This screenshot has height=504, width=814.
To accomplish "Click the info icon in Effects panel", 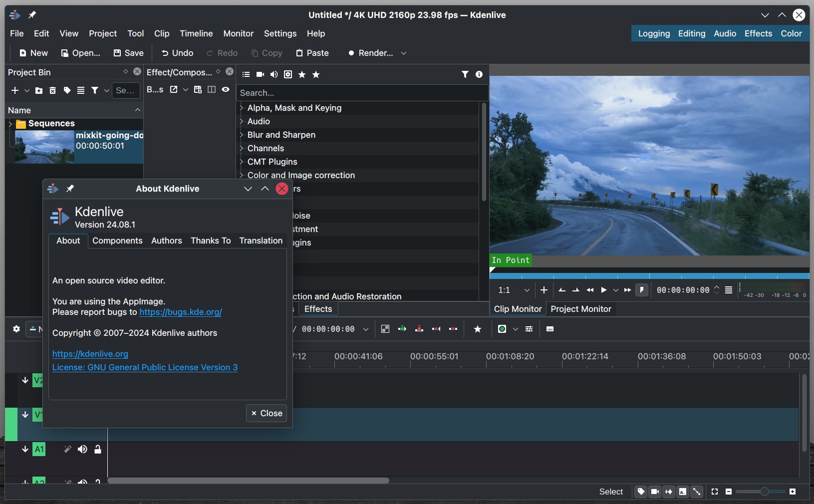I will [x=479, y=74].
